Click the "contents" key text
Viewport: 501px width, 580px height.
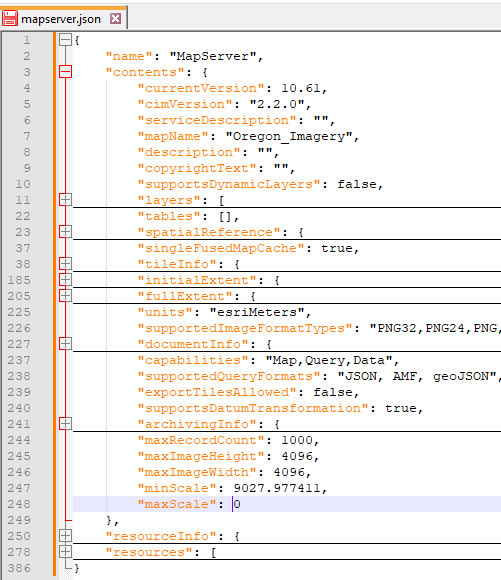pos(145,72)
